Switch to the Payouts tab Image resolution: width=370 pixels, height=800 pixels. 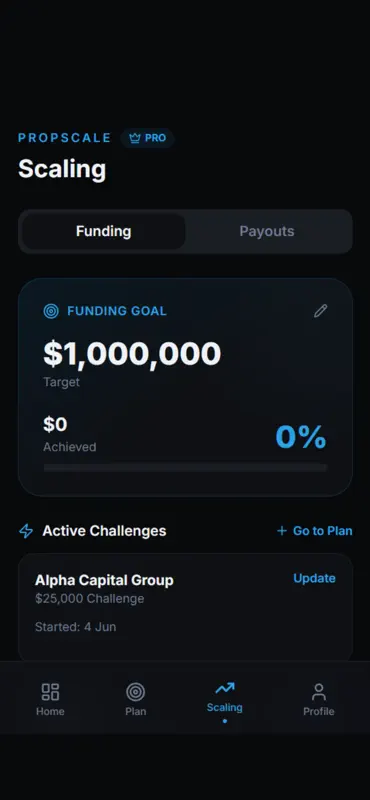(x=267, y=231)
